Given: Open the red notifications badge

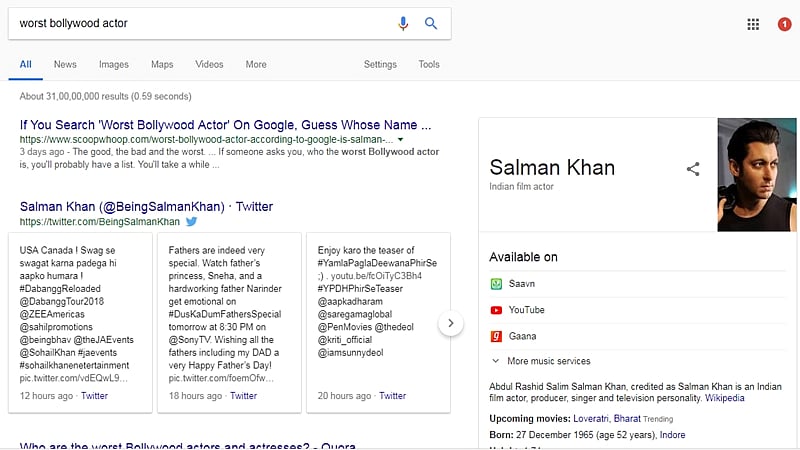Looking at the screenshot, I should (784, 24).
